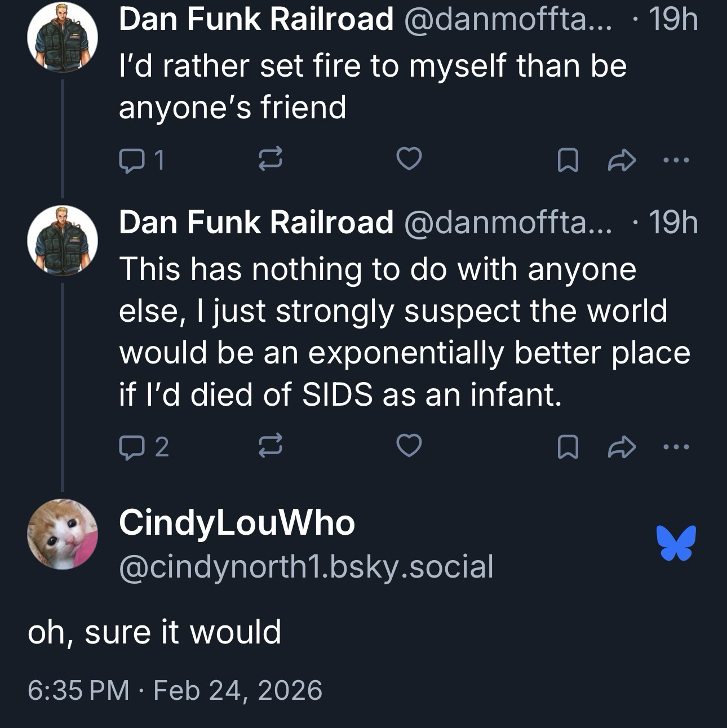The height and width of the screenshot is (728, 727).
Task: Open @cindynorth1.bsky.social profile handle
Action: click(x=306, y=566)
